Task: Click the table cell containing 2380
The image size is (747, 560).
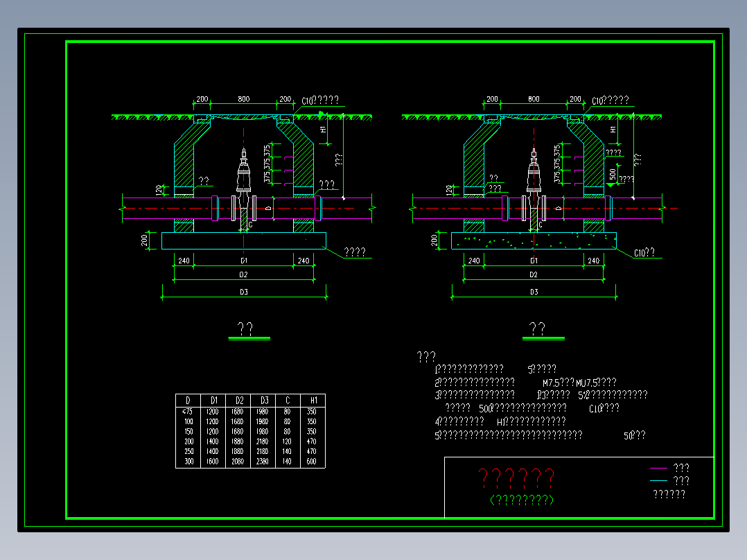Action: coord(263,462)
